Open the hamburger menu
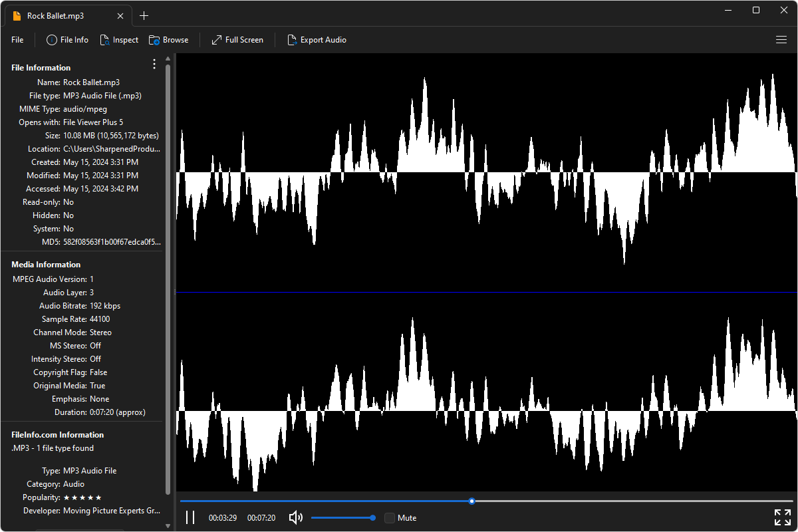The image size is (798, 532). point(781,39)
